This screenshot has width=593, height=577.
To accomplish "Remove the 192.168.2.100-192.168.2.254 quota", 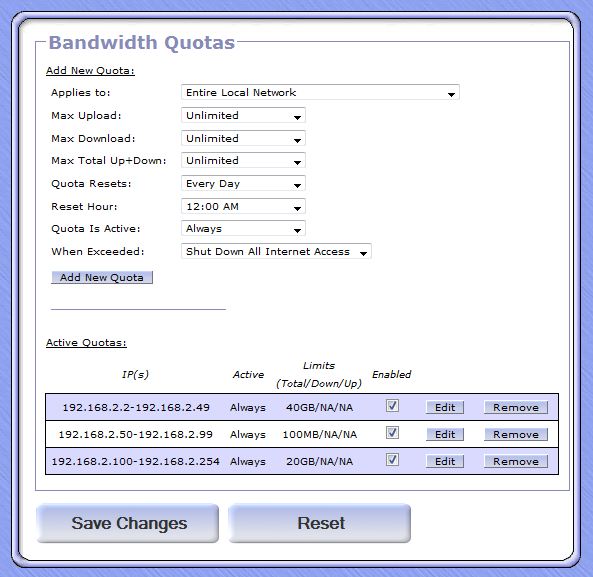I will [x=516, y=462].
